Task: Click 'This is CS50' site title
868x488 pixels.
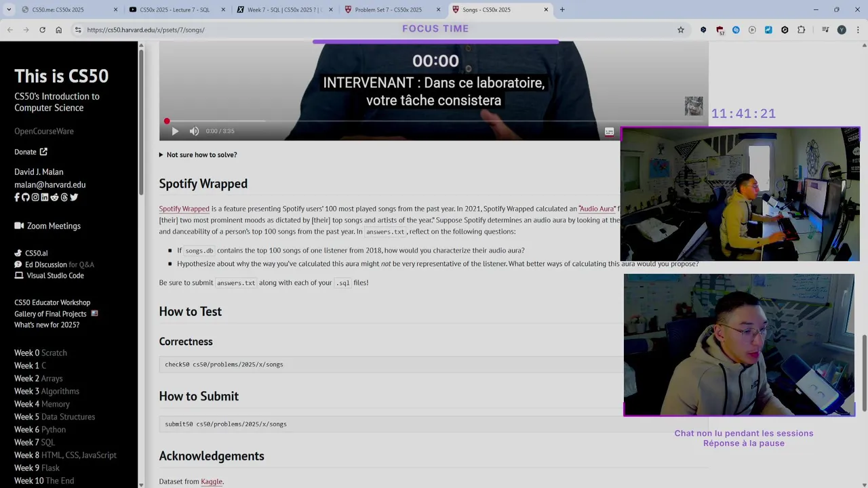Action: click(62, 76)
